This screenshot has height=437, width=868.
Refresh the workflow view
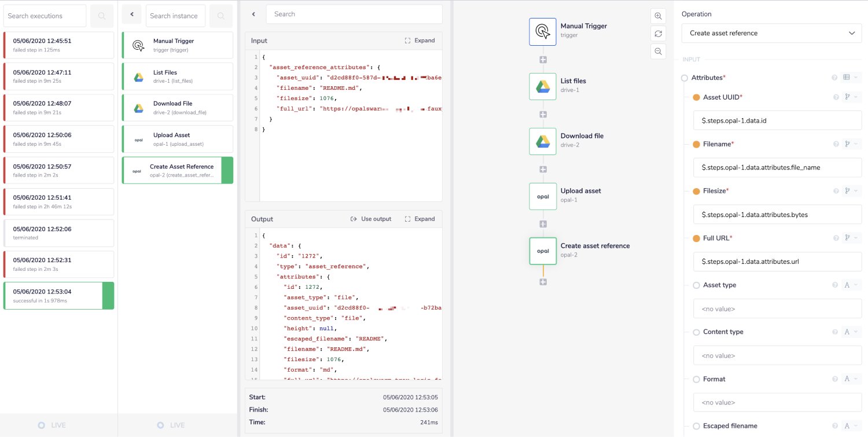pyautogui.click(x=658, y=34)
